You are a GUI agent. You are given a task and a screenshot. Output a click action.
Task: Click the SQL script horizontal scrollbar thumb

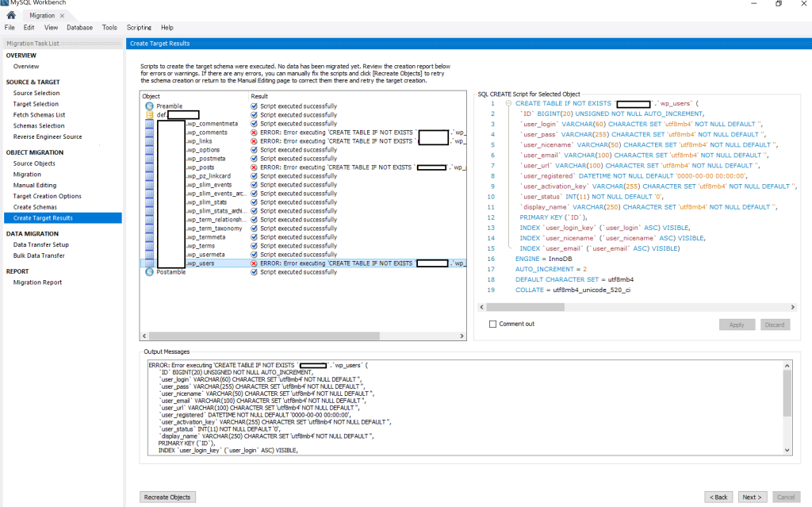point(525,307)
